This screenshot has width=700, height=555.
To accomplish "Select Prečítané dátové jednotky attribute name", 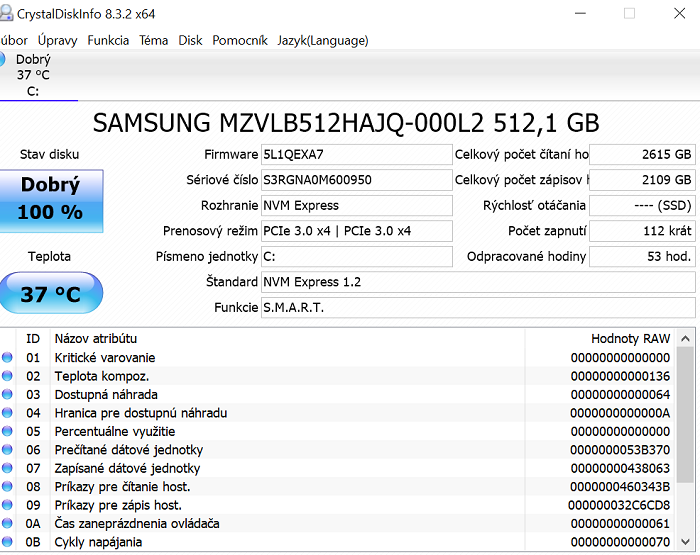I will click(x=129, y=450).
